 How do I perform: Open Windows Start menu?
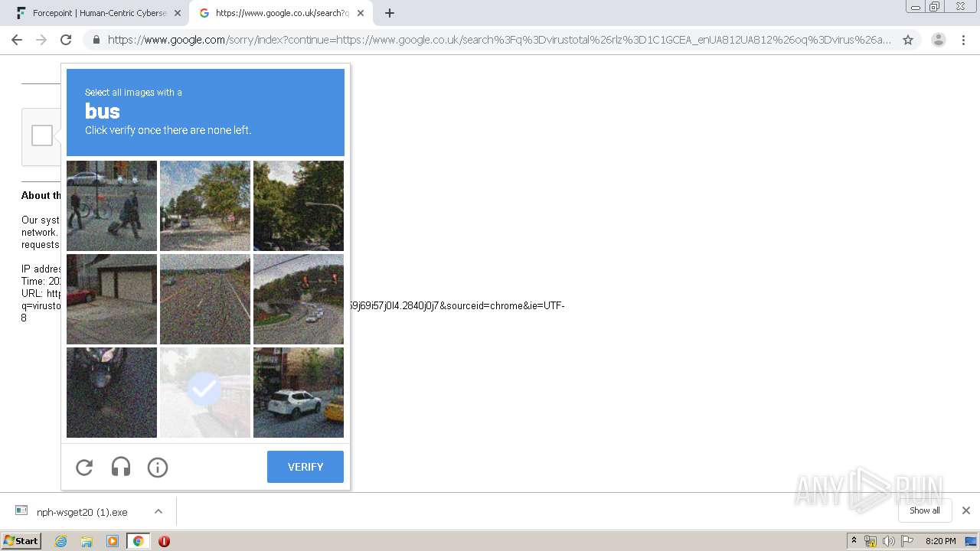click(x=21, y=540)
